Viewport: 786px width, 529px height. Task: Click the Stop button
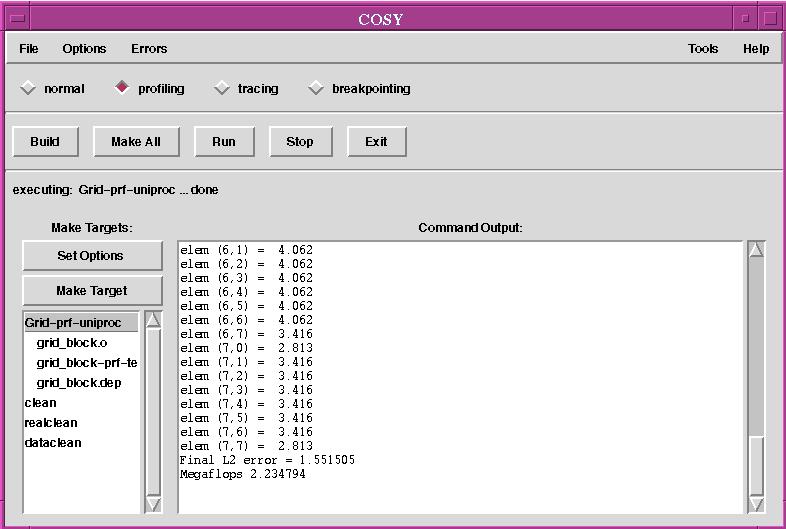point(300,141)
